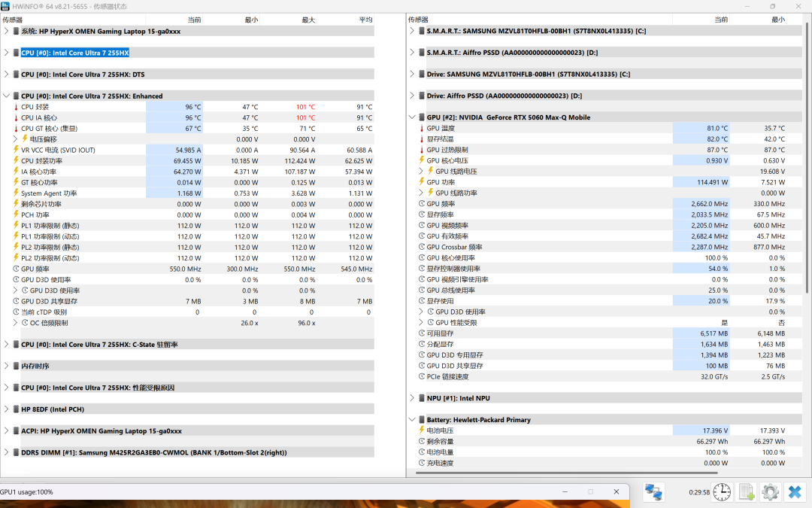The width and height of the screenshot is (812, 508).
Task: Click clock icon beside PCIe 链接速度
Action: point(422,377)
